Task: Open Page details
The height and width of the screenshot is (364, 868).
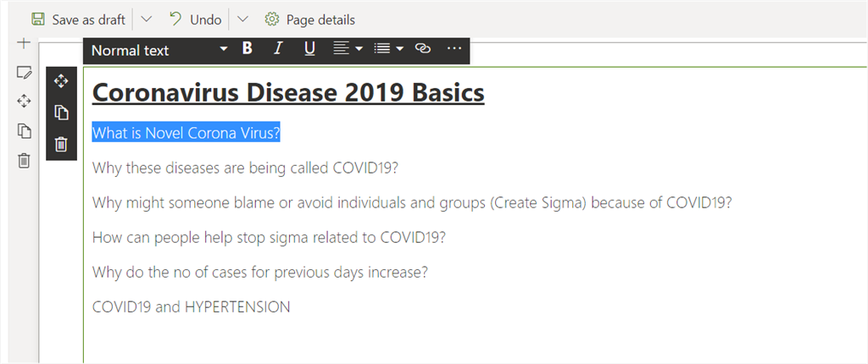Action: point(310,19)
